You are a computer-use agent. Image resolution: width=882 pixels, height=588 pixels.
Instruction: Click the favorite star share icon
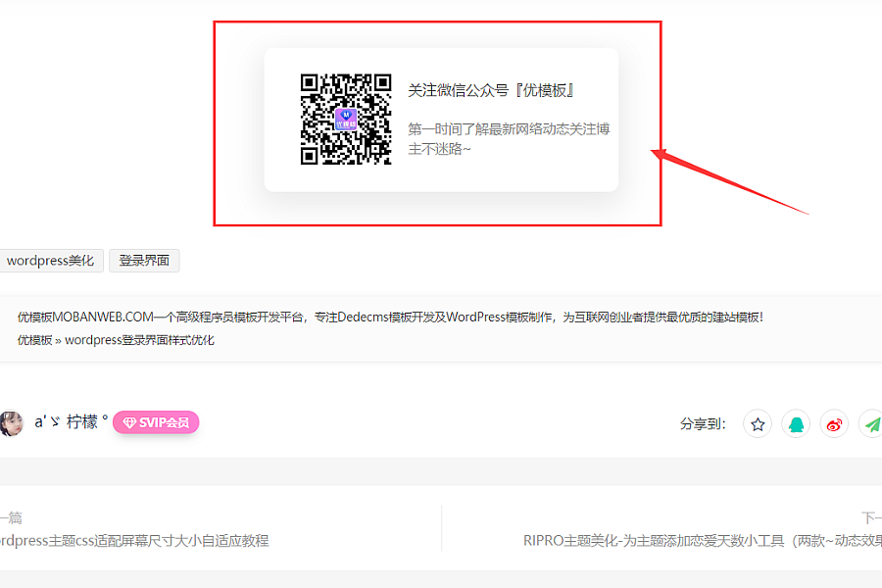(758, 424)
